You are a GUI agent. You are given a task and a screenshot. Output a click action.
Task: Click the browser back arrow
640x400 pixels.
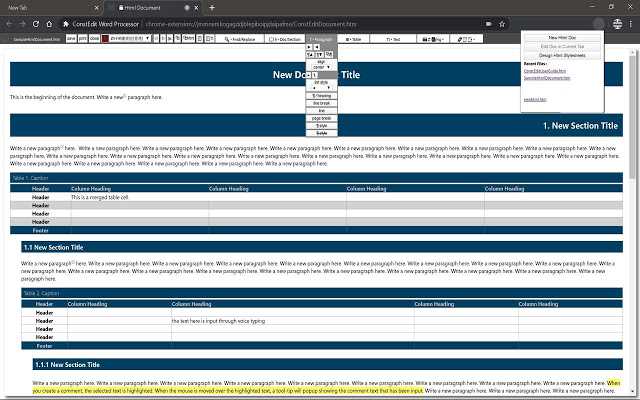[x=9, y=22]
